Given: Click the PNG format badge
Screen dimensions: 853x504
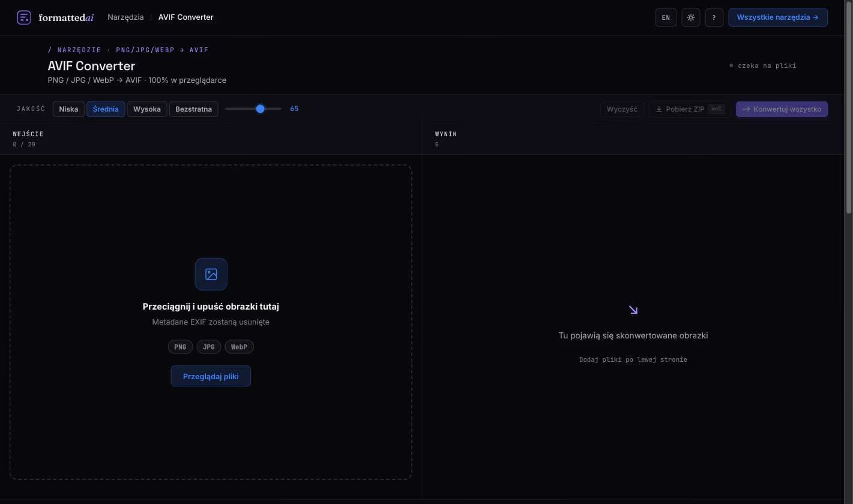Looking at the screenshot, I should coord(180,347).
